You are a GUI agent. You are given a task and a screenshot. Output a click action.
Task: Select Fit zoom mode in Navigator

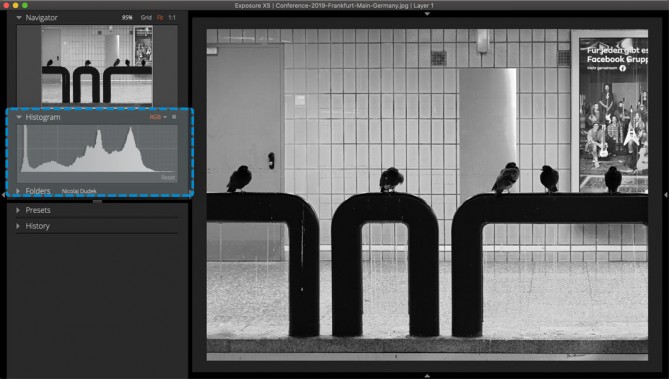[160, 17]
